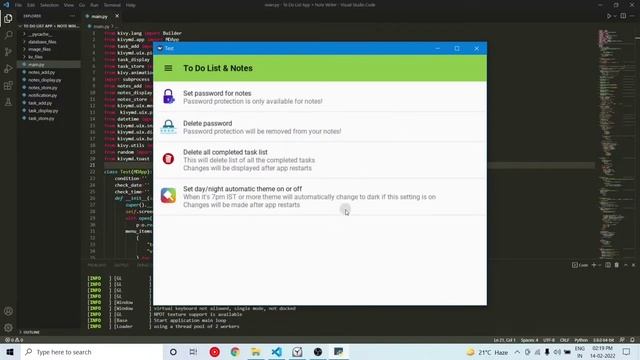Expand the image_files folder
Viewport: 640px width, 360px height.
40,49
